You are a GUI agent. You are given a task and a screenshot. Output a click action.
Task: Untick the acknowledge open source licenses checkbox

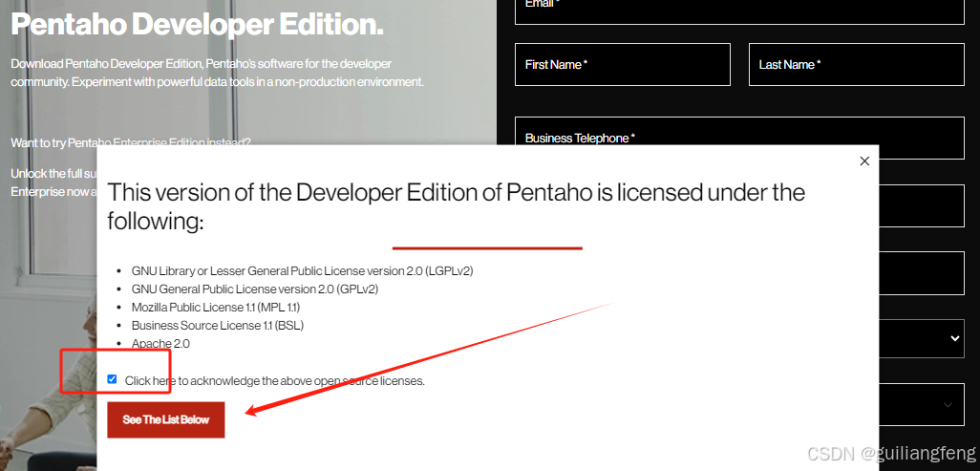click(112, 379)
